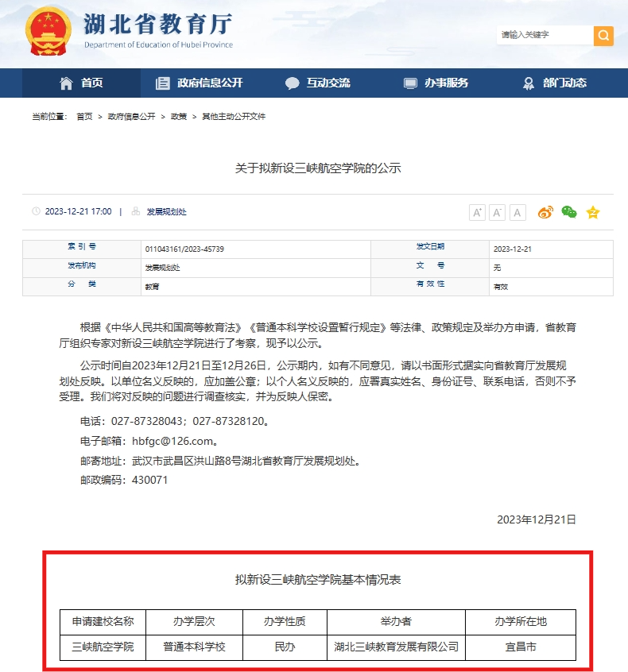Viewport: 628px width, 672px height.
Task: Click the speech bubble icon beside 互动交流
Action: pyautogui.click(x=292, y=83)
